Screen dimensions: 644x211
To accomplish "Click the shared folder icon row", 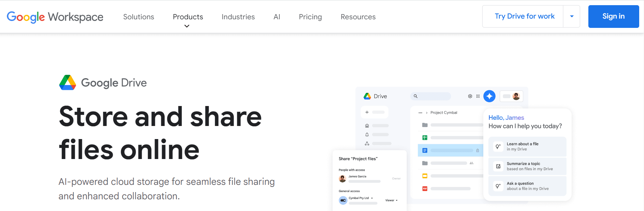I will point(450,163).
